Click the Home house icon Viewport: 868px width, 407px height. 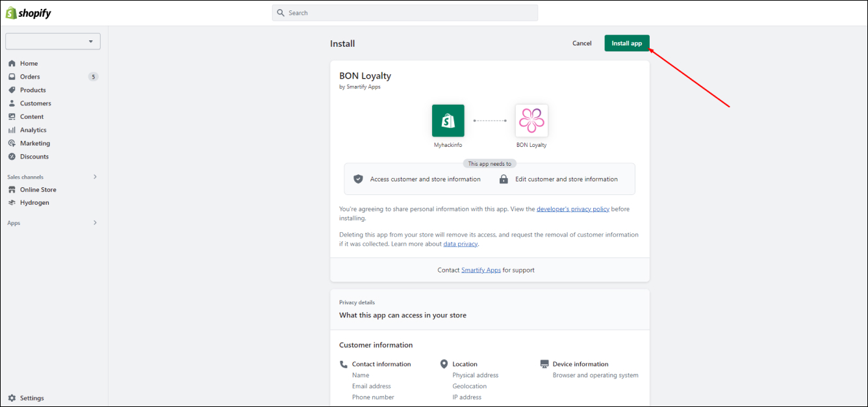coord(12,64)
